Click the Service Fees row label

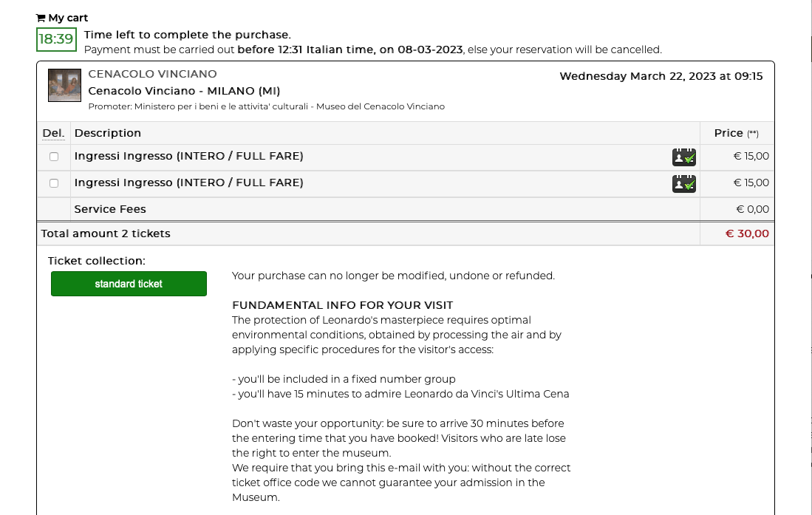110,209
